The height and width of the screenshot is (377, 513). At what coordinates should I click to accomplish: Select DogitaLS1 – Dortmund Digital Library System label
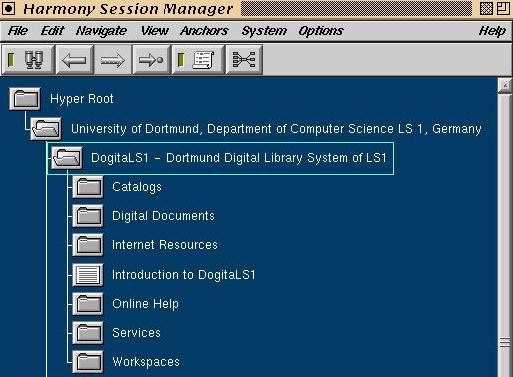click(239, 158)
